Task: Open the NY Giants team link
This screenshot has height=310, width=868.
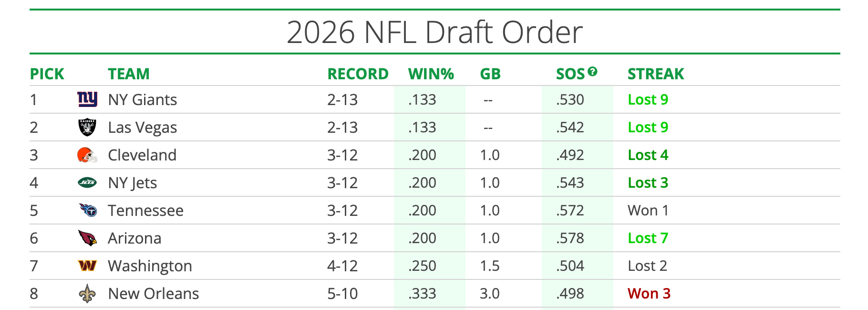Action: [142, 100]
